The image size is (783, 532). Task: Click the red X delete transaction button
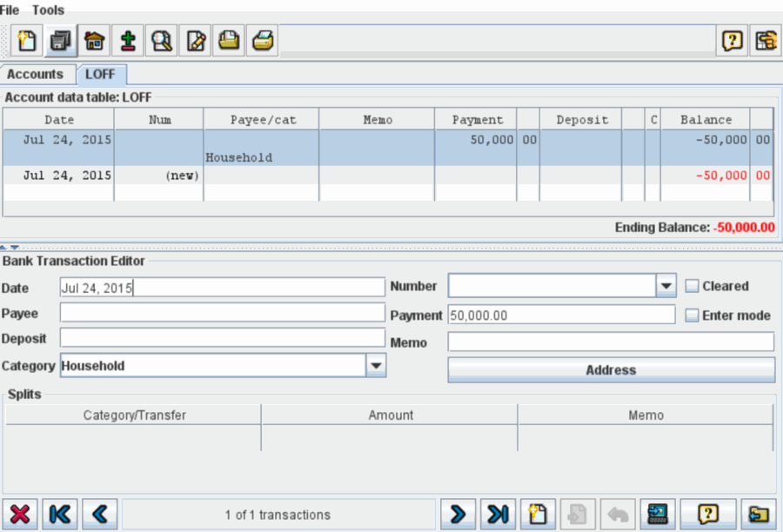pyautogui.click(x=20, y=514)
